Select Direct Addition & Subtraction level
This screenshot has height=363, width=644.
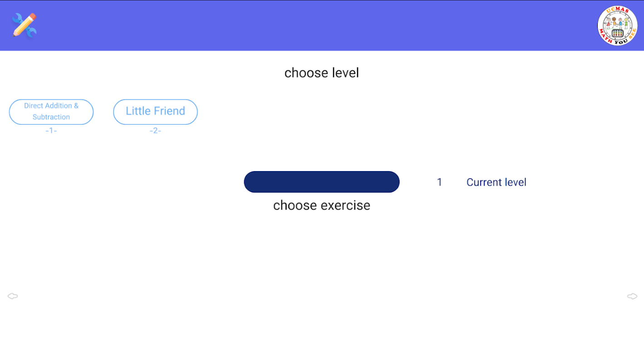51,112
